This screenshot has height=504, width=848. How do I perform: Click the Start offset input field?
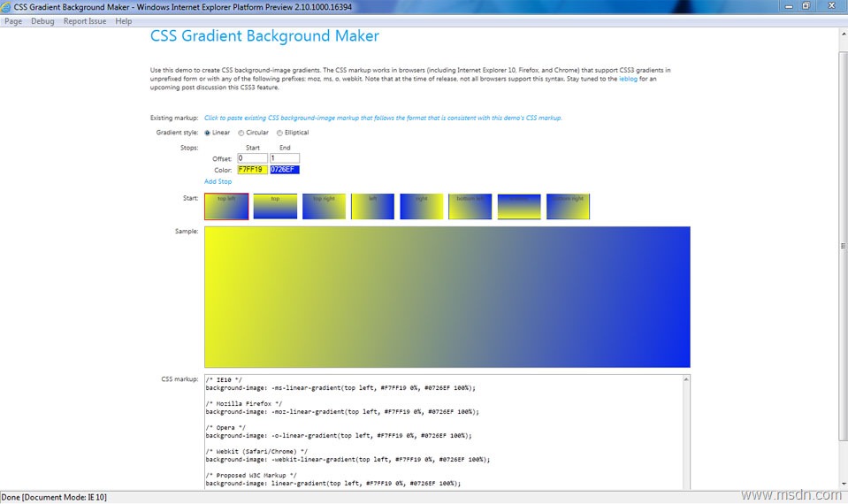252,158
